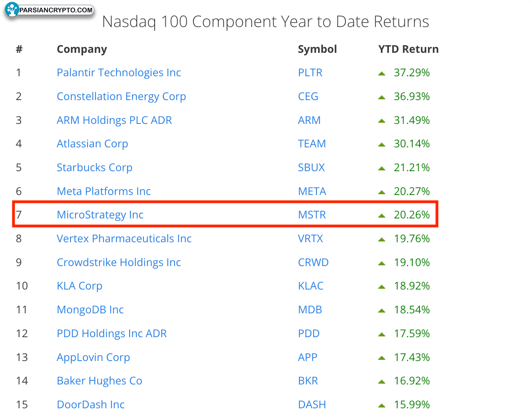
Task: Click the 37.29% return value
Action: pyautogui.click(x=412, y=73)
